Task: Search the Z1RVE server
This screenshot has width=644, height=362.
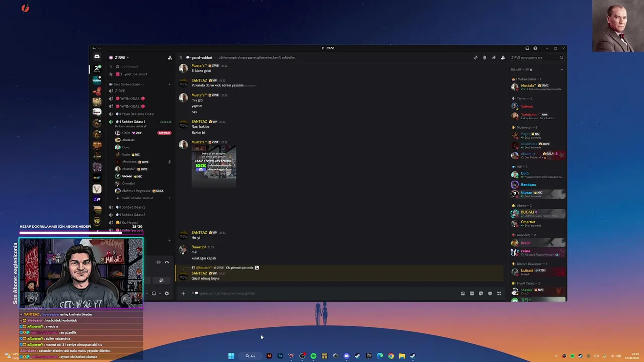Action: coord(537,57)
